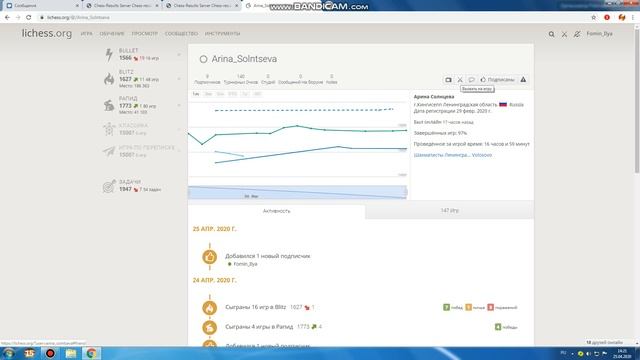Expand Bullet row arrow
The width and height of the screenshot is (640, 360).
(179, 54)
